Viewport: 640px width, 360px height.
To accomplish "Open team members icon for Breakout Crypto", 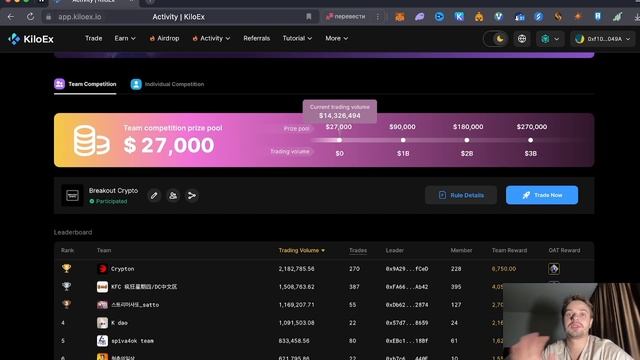I will [173, 196].
